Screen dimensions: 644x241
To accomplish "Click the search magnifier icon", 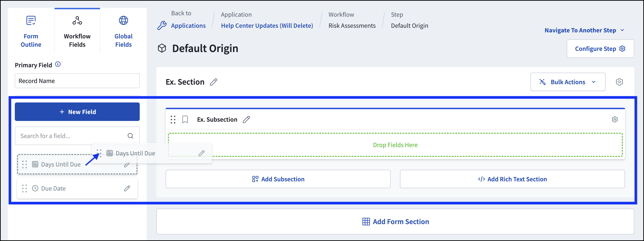I will (x=130, y=136).
